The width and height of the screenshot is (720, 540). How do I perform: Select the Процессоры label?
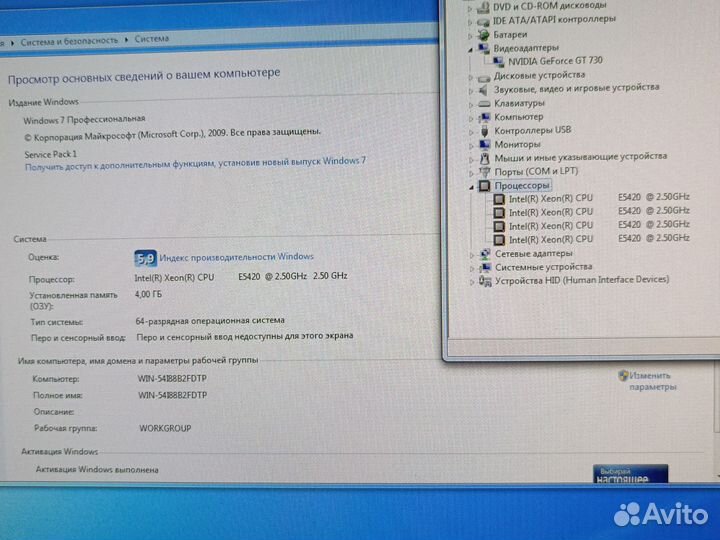point(522,186)
